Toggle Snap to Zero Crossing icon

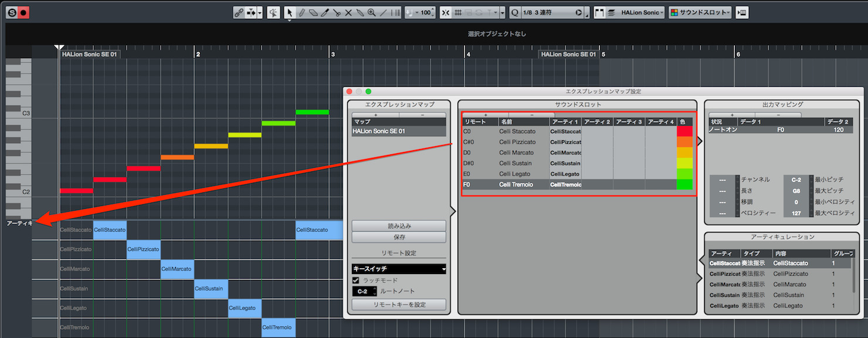(x=446, y=12)
